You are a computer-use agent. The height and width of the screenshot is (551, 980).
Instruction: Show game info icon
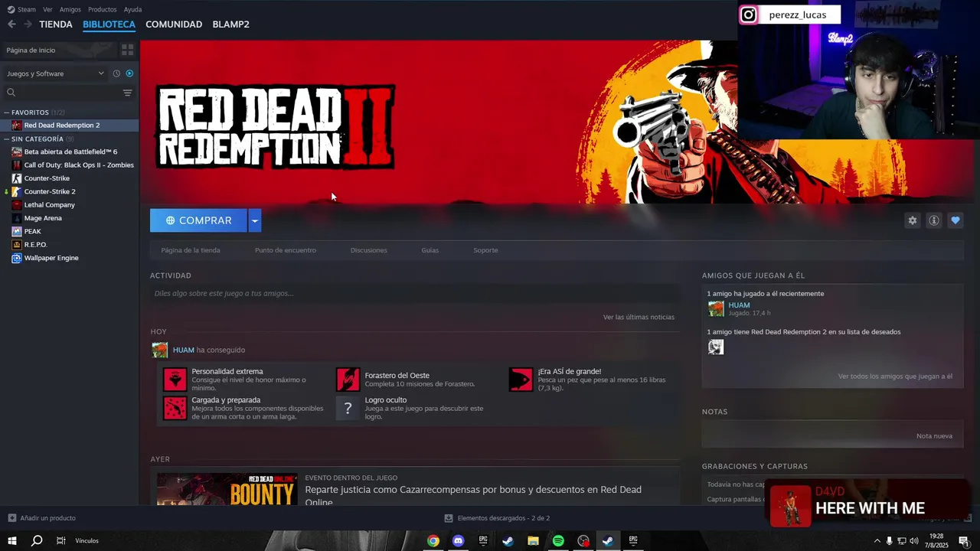[x=933, y=220]
